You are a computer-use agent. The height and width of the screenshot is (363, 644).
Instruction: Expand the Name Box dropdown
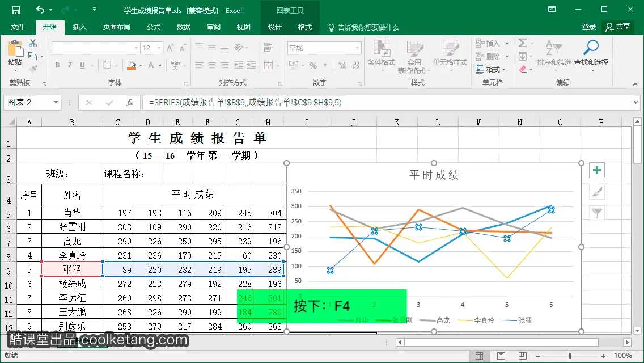pos(56,102)
